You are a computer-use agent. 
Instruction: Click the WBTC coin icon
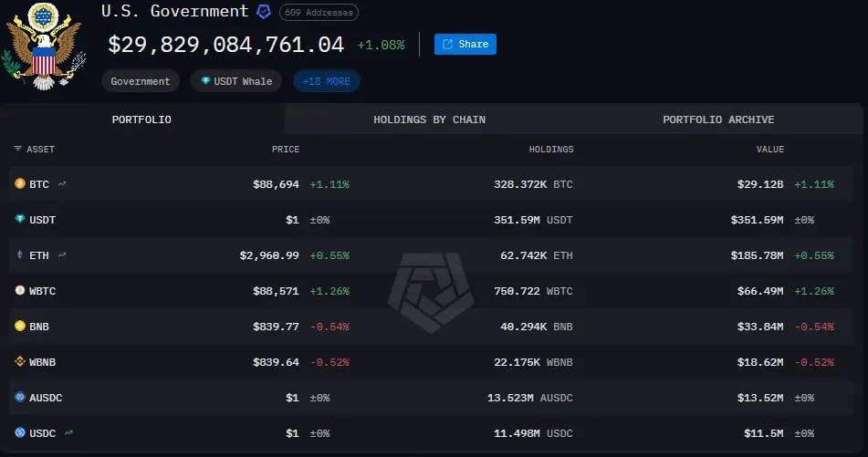point(20,291)
